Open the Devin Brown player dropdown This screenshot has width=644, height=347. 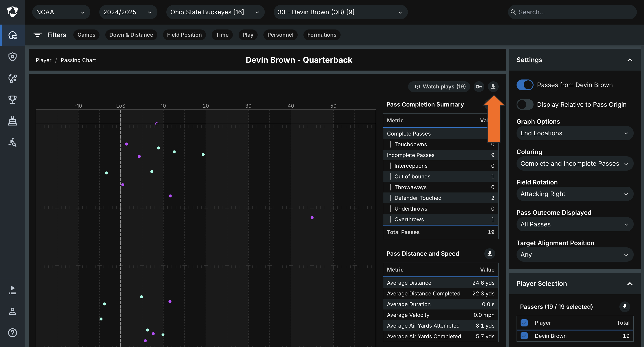pos(340,12)
